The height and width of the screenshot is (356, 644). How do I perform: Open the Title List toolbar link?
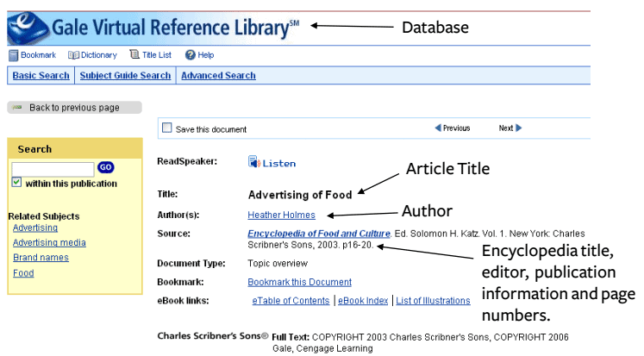(x=157, y=55)
